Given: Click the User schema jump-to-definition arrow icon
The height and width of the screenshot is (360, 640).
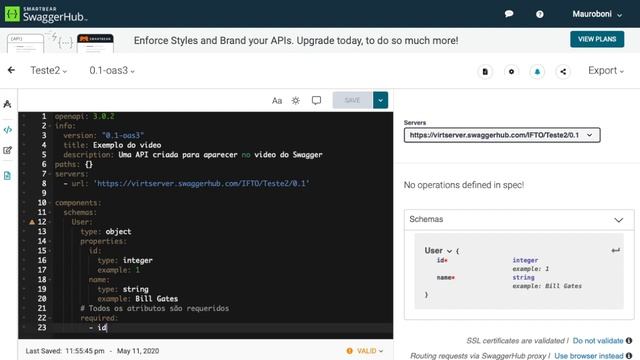Looking at the screenshot, I should [x=616, y=250].
